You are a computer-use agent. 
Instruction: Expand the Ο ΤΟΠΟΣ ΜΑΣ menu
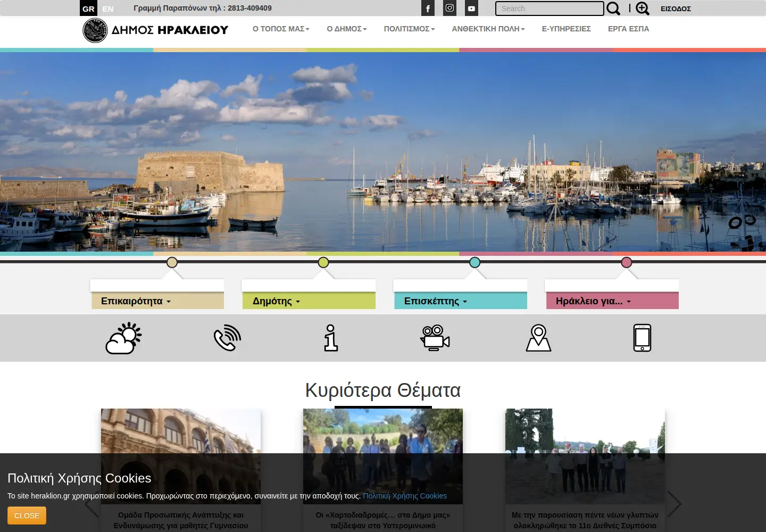click(x=281, y=29)
